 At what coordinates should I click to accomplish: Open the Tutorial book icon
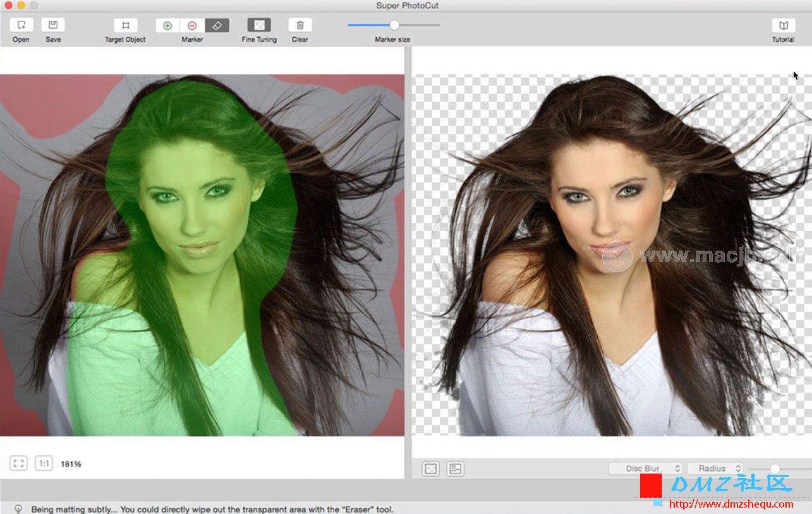pos(784,25)
